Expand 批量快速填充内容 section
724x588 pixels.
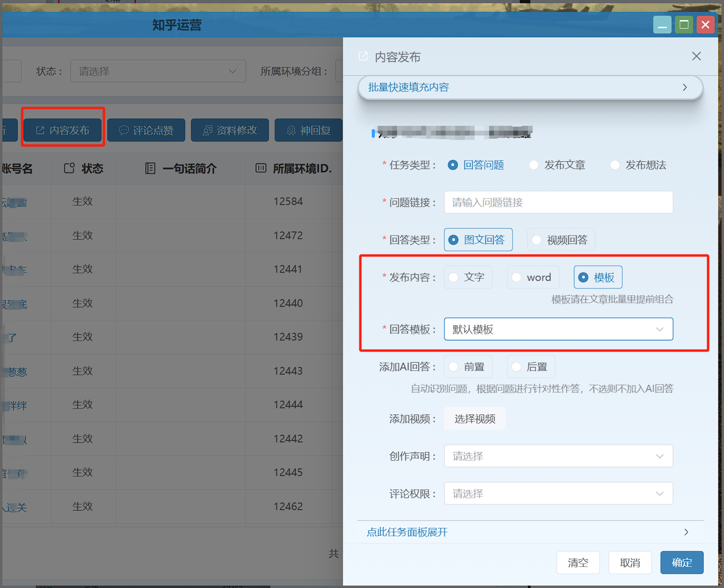click(530, 87)
